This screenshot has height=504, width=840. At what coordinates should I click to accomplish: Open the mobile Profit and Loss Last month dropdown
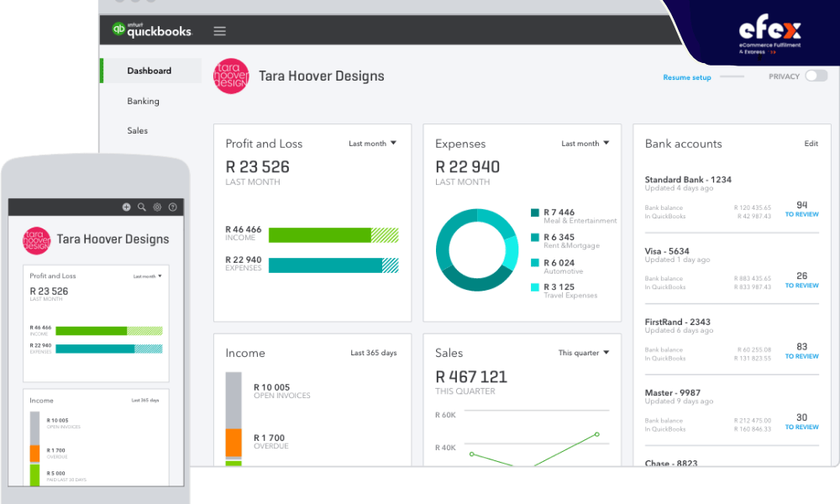tap(147, 276)
